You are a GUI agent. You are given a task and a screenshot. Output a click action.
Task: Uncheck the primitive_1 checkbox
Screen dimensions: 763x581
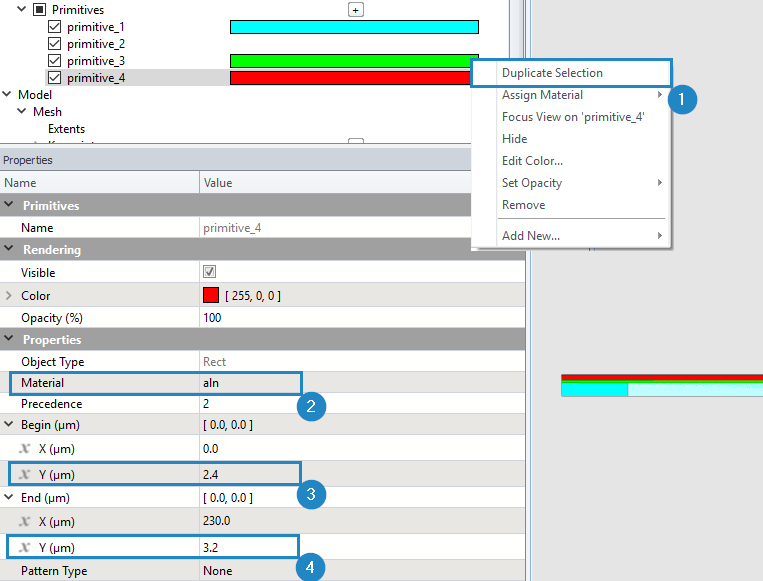(54, 27)
